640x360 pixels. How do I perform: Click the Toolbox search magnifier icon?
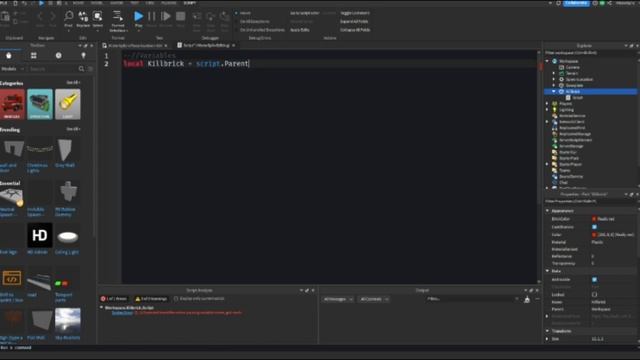coord(81,69)
